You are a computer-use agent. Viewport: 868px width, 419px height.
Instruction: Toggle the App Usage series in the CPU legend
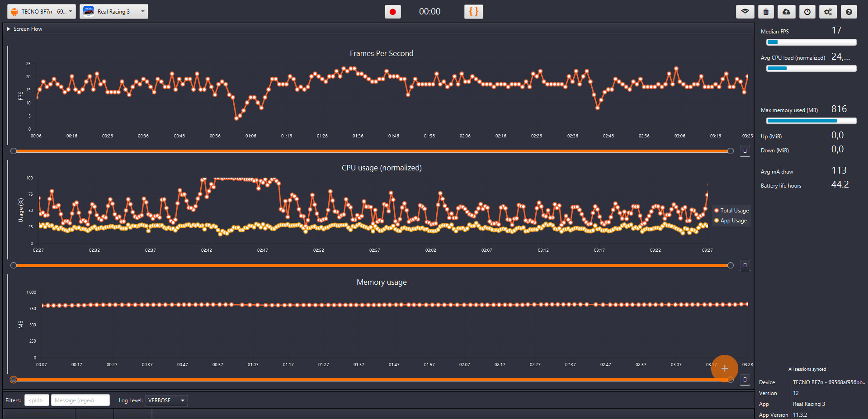(x=731, y=221)
